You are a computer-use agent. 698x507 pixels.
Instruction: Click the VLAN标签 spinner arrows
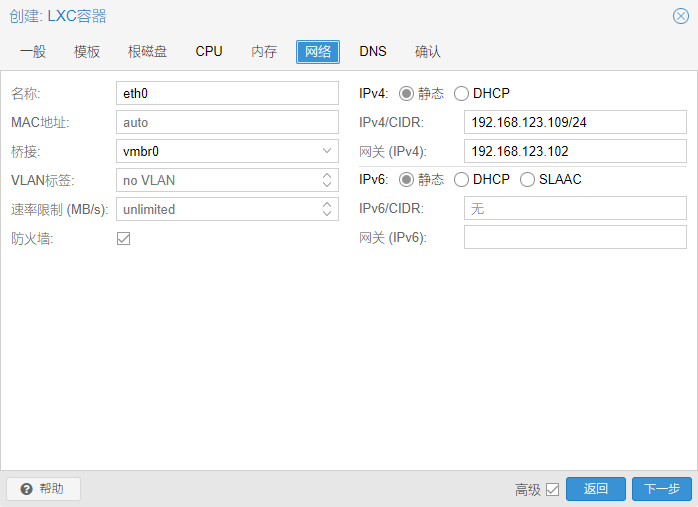click(327, 180)
